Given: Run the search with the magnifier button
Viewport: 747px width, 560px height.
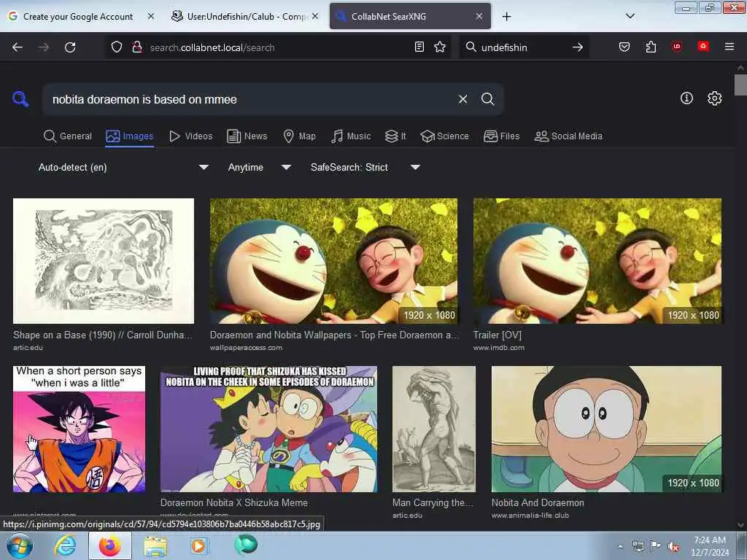Looking at the screenshot, I should 487,99.
